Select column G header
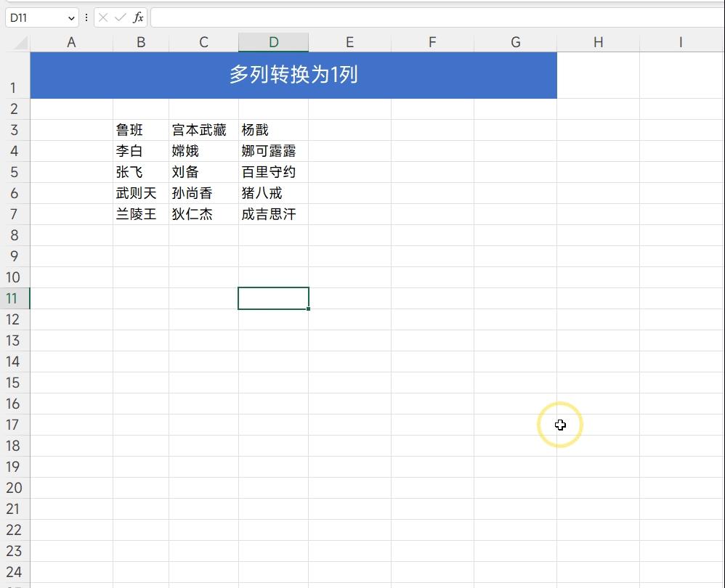Screen dimensions: 725x588 (x=515, y=42)
